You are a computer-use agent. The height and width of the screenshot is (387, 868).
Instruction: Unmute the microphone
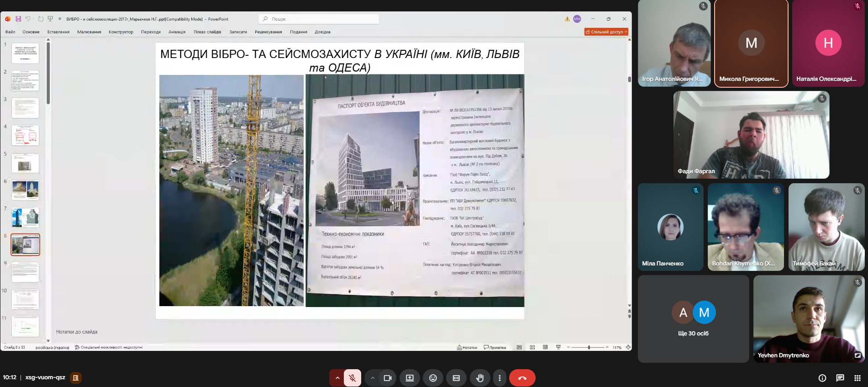(x=352, y=378)
